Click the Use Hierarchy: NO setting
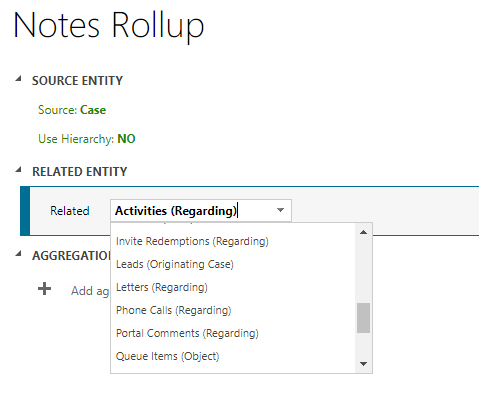 coord(87,139)
